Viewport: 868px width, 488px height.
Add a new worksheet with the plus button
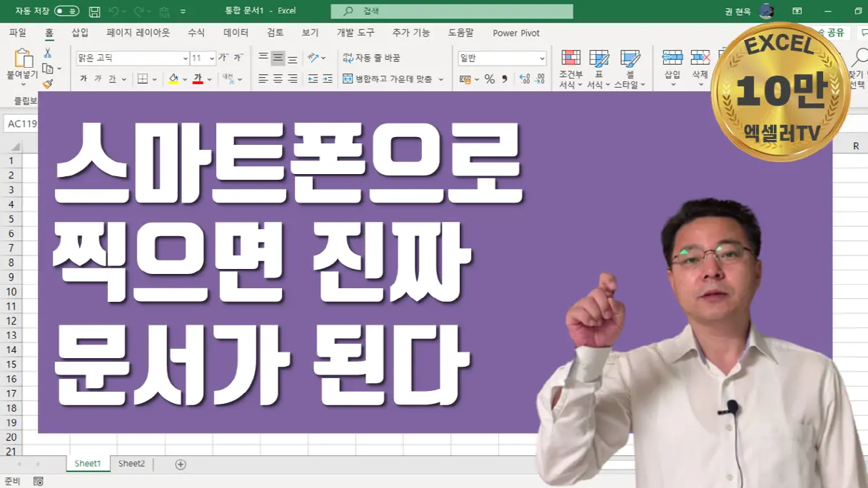pos(180,464)
